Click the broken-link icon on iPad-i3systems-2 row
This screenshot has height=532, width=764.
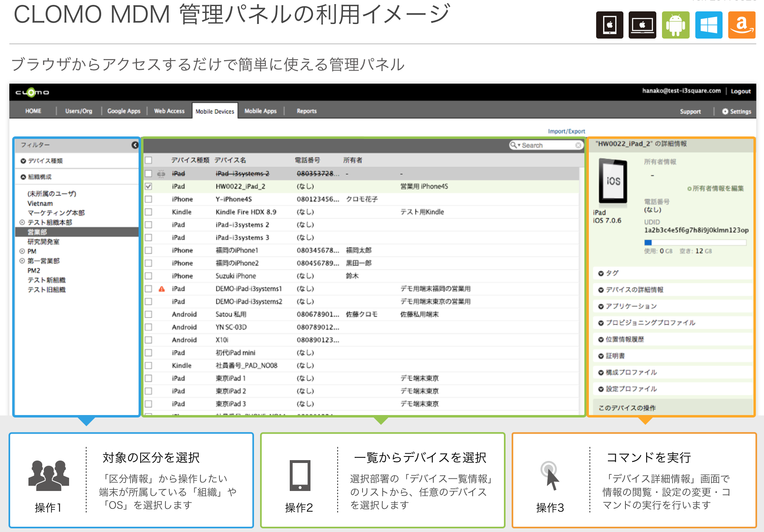pyautogui.click(x=161, y=173)
